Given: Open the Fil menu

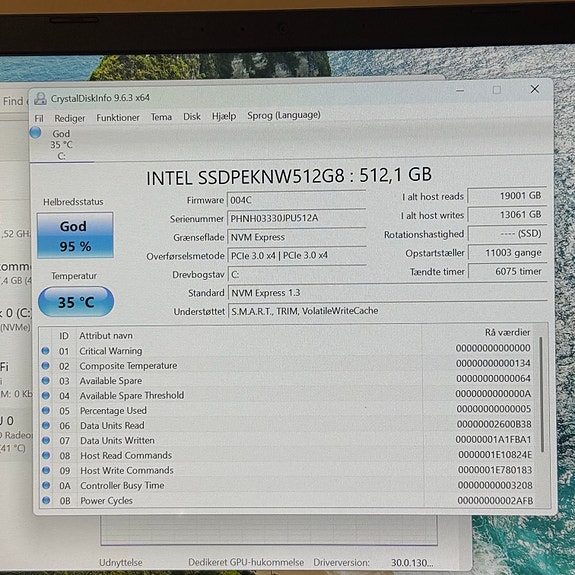Looking at the screenshot, I should [39, 118].
